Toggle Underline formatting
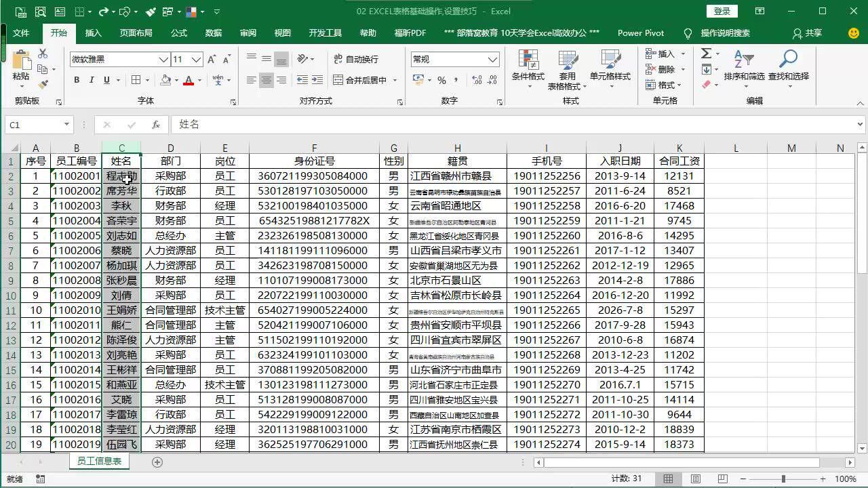This screenshot has height=488, width=868. 106,80
